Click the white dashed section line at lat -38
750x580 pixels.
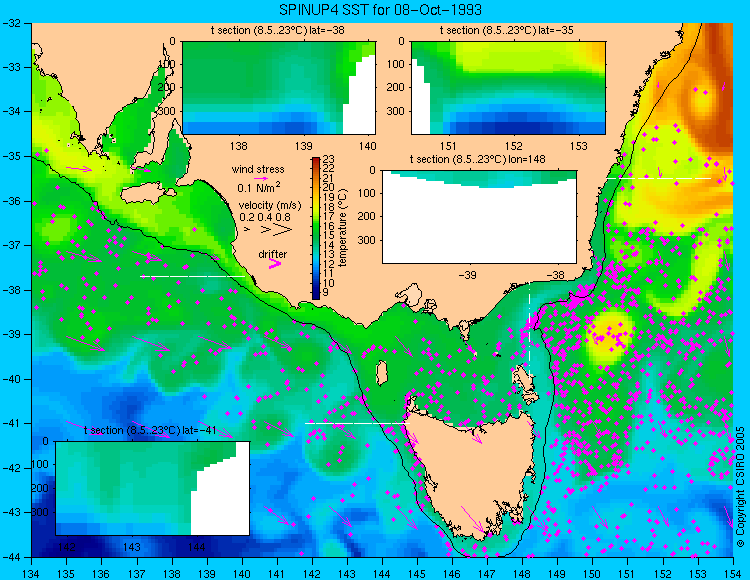(193, 276)
